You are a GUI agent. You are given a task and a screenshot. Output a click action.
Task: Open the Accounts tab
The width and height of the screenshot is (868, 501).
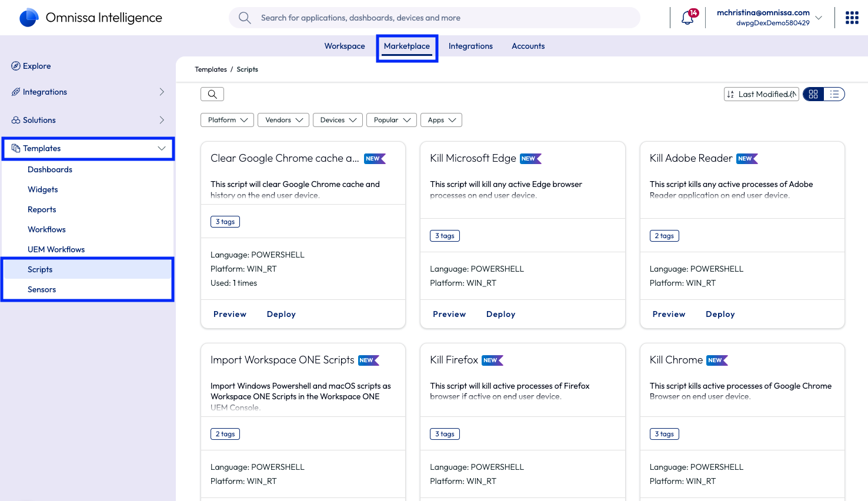click(528, 46)
